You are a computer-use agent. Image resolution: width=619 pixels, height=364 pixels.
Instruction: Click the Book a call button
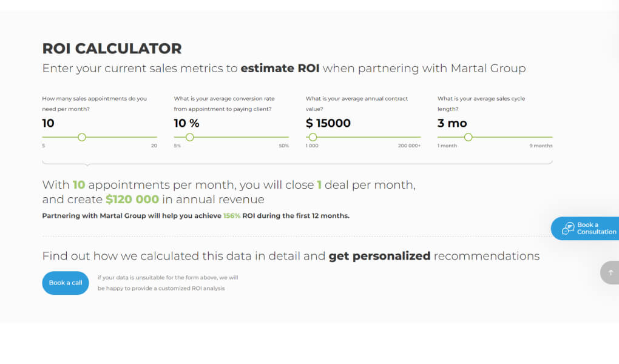point(66,283)
